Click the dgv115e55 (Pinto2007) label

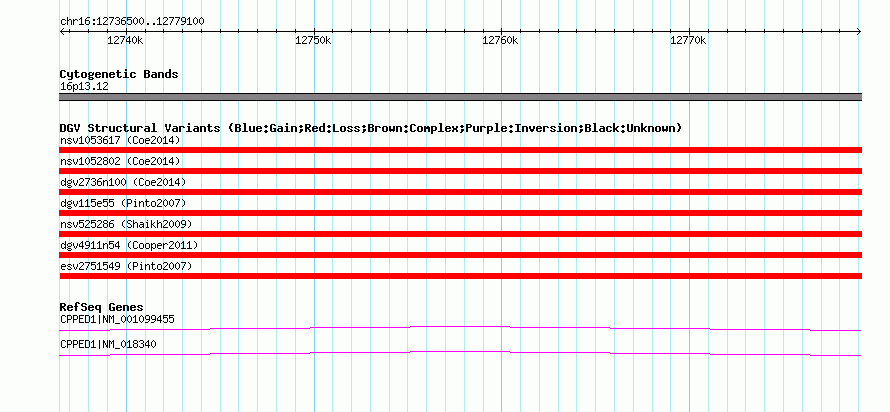tap(123, 203)
